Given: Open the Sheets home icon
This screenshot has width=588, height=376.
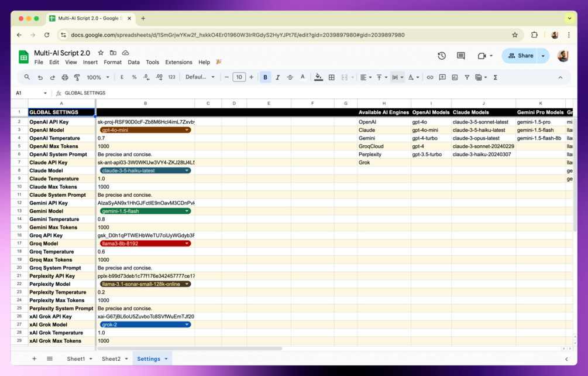Looking at the screenshot, I should coord(23,57).
